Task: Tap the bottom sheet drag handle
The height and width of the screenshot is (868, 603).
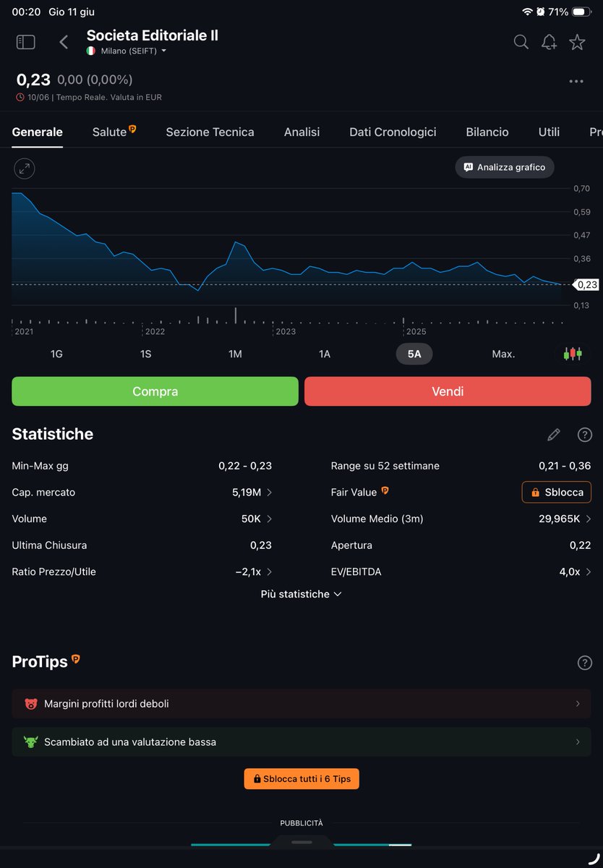Action: click(301, 843)
